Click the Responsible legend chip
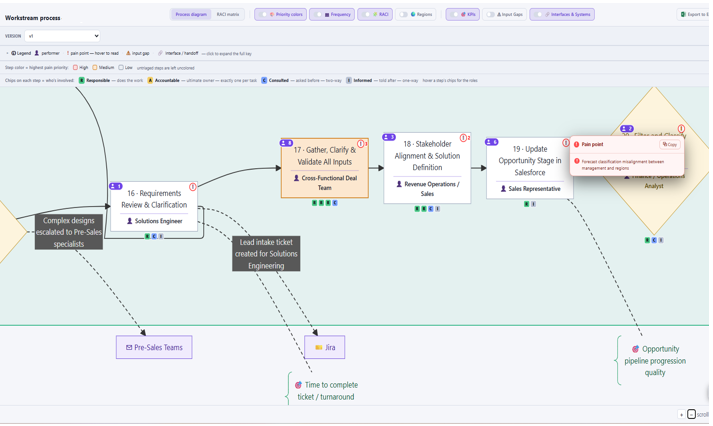 tap(82, 80)
